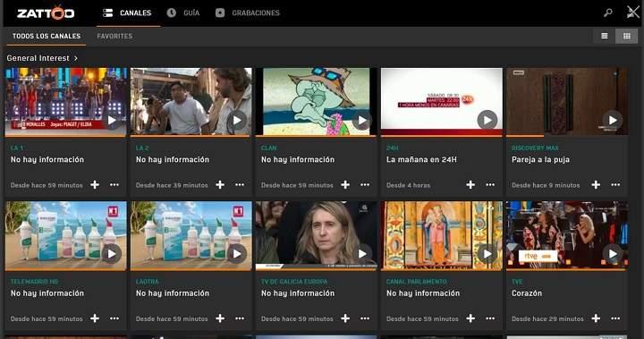Click the 24H programme progress bar
This screenshot has width=644, height=339.
(442, 136)
